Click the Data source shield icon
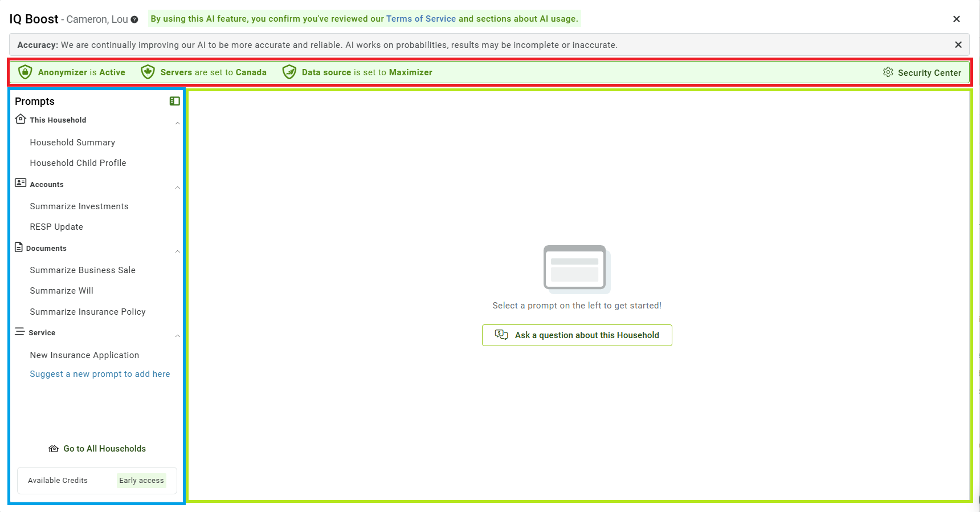The width and height of the screenshot is (980, 512). point(289,72)
